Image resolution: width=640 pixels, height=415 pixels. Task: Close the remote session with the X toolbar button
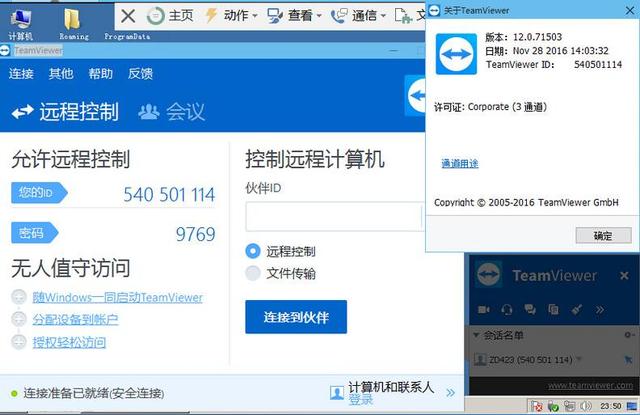128,16
